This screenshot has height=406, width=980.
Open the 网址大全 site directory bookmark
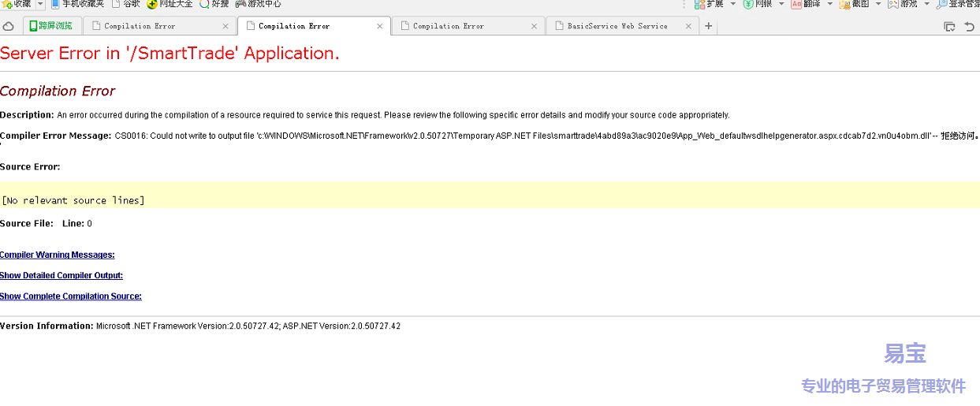[x=170, y=4]
